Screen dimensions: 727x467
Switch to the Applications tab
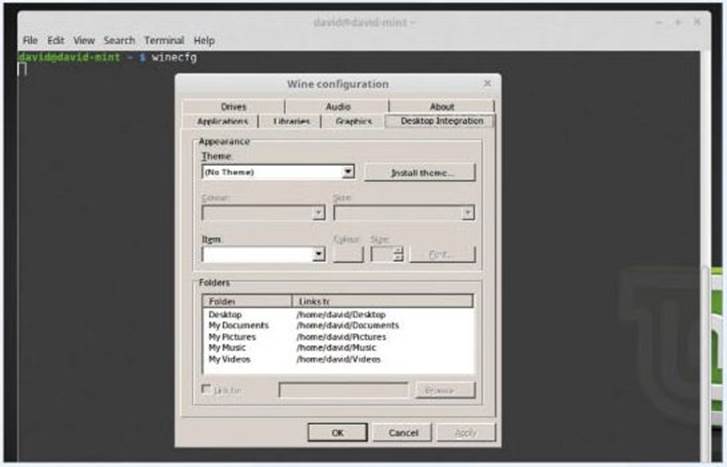[222, 121]
